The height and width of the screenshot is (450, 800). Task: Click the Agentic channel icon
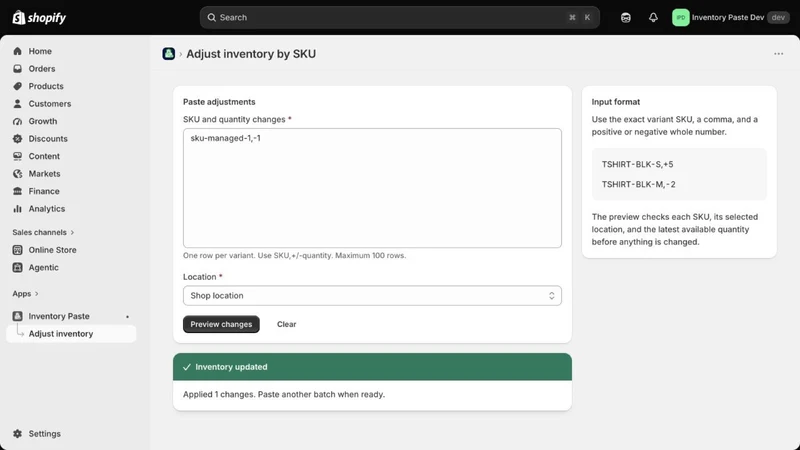pos(17,267)
